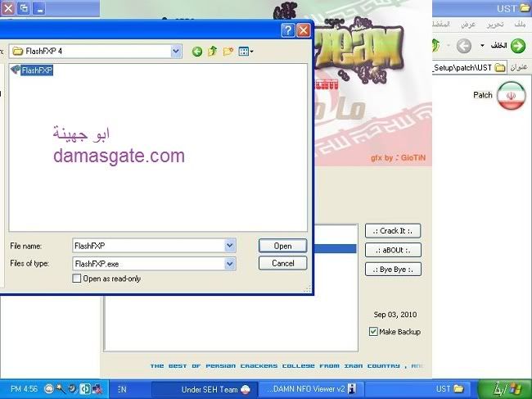Open the ملف menu in UST window
This screenshot has width=532, height=399.
coord(520,25)
